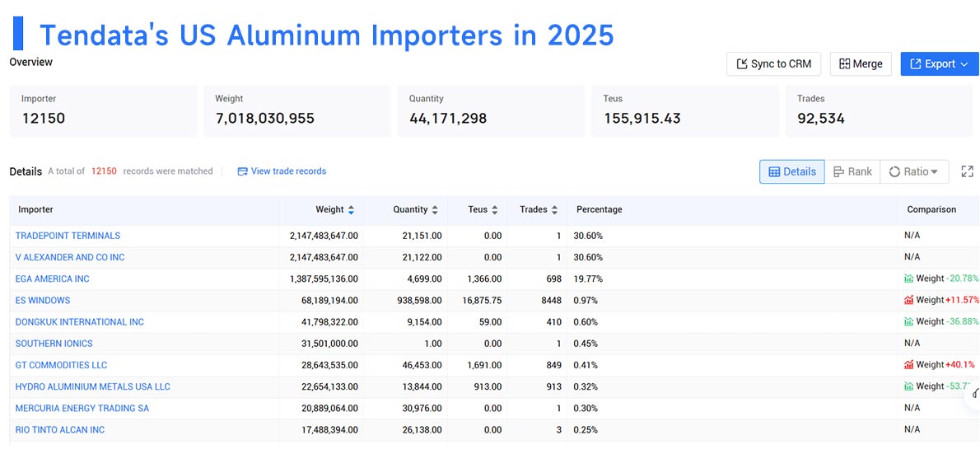
Task: Sort the table by Teus column
Action: [x=494, y=210]
